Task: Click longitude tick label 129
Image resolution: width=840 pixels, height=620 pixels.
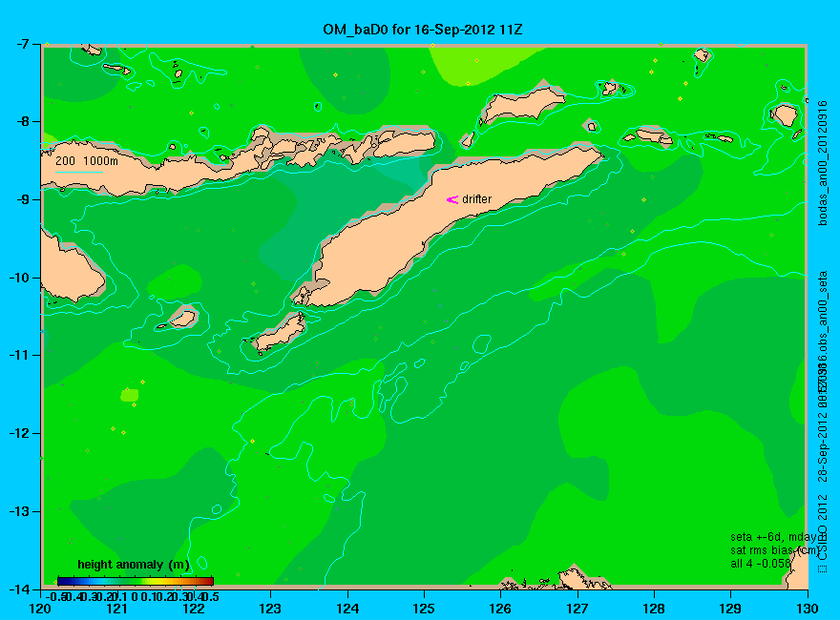Action: coord(731,609)
